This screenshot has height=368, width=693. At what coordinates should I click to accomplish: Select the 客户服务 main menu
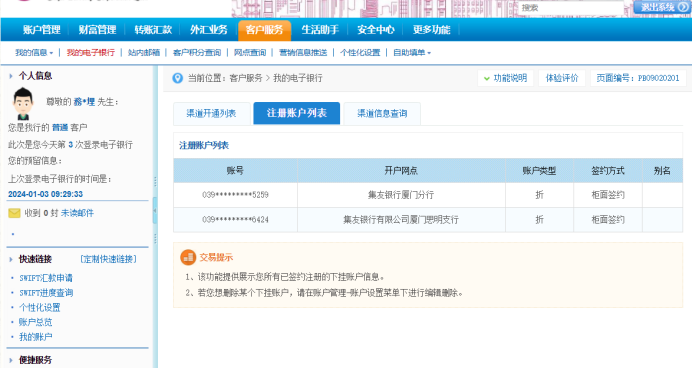click(264, 30)
